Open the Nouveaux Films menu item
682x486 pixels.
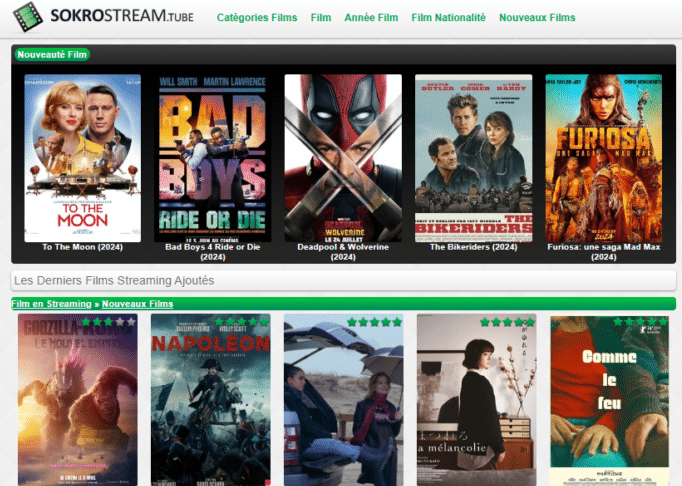[537, 17]
